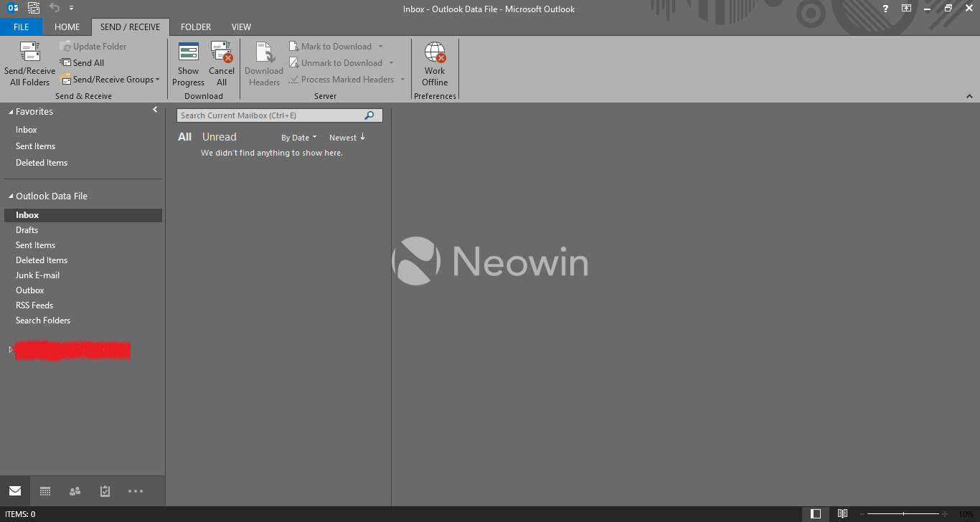Open Calendar view in navigation bar
This screenshot has width=980, height=522.
pyautogui.click(x=45, y=491)
